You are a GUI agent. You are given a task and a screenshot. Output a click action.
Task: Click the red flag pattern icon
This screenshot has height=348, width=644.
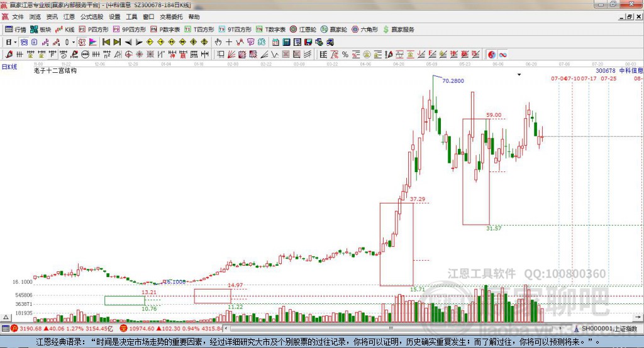click(93, 42)
